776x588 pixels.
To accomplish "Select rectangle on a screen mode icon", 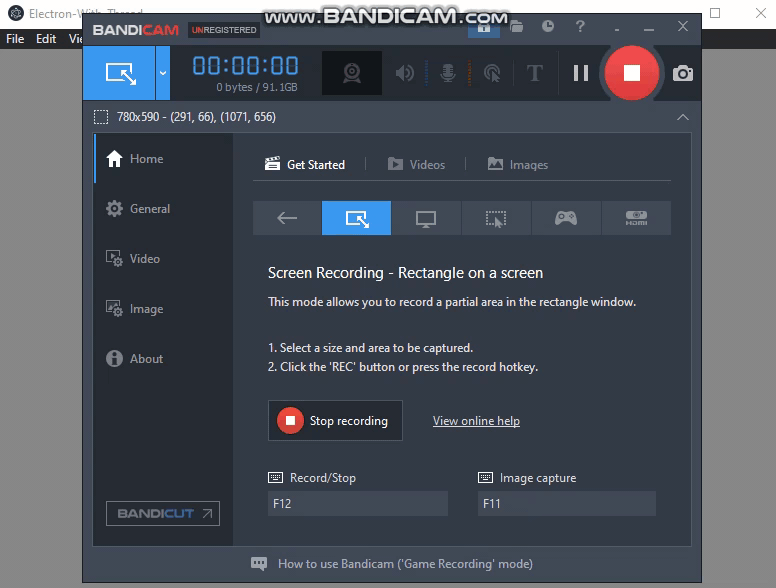I will click(356, 218).
